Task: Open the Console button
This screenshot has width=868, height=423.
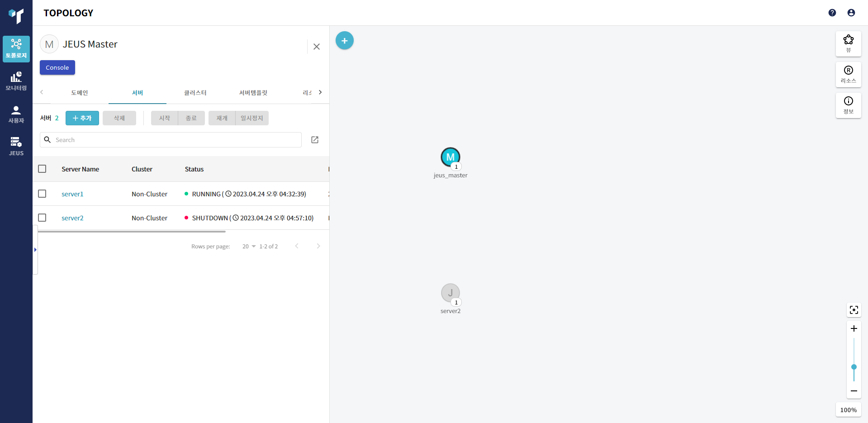Action: click(57, 67)
